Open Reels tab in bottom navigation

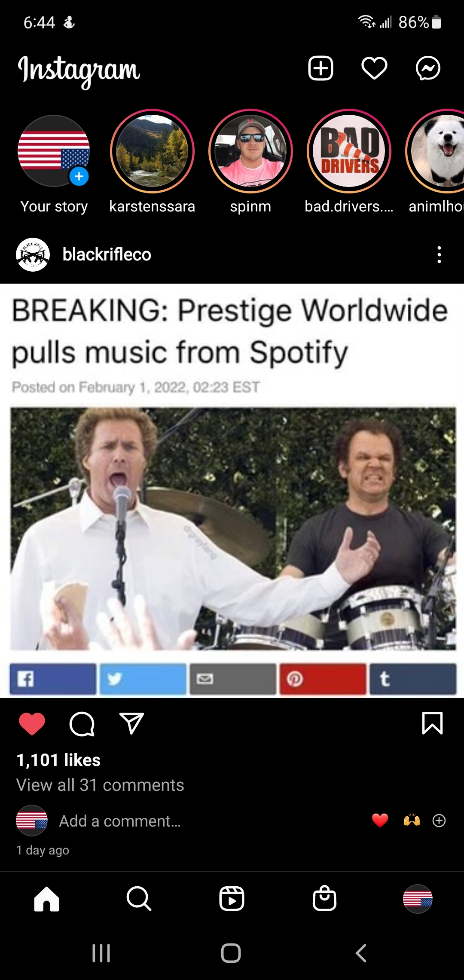pos(232,898)
